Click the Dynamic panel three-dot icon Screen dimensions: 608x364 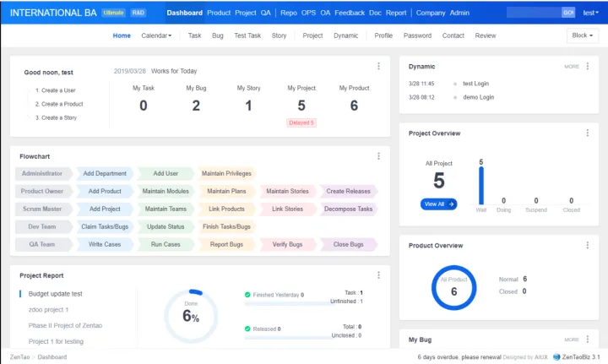click(587, 66)
